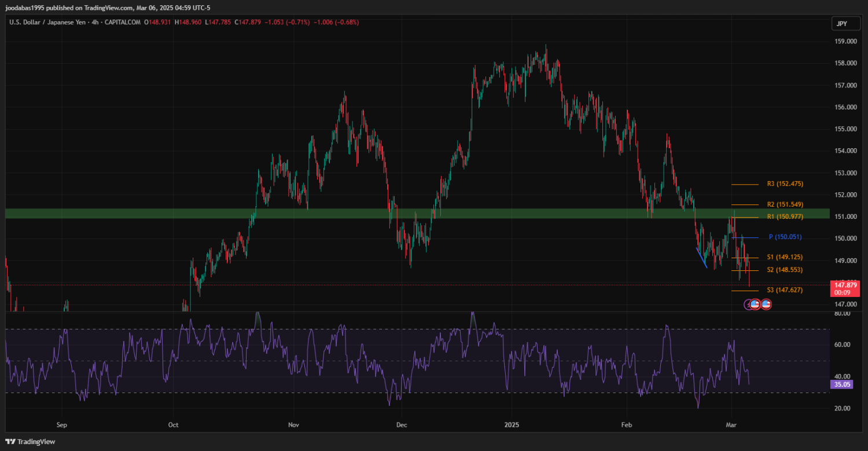Click the middle US flag event icon
The height and width of the screenshot is (451, 868).
[x=755, y=304]
